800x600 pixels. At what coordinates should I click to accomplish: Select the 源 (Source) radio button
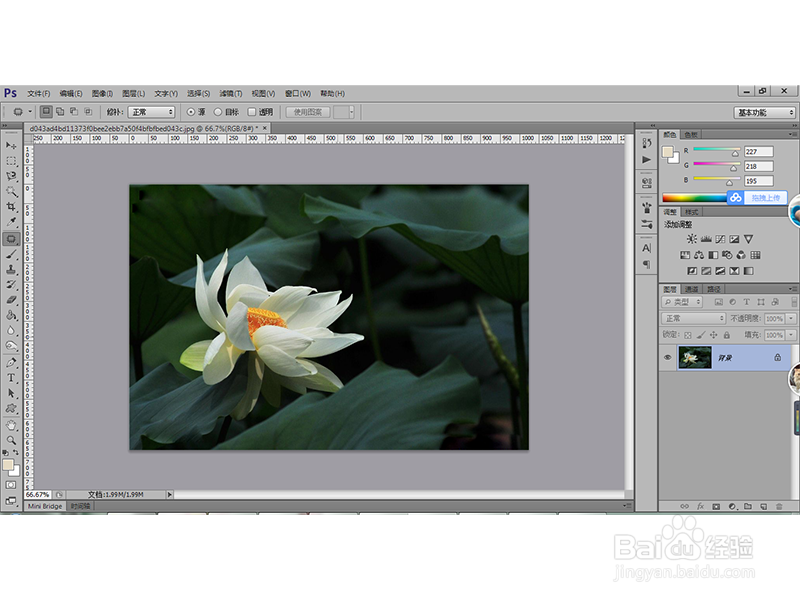pos(191,112)
